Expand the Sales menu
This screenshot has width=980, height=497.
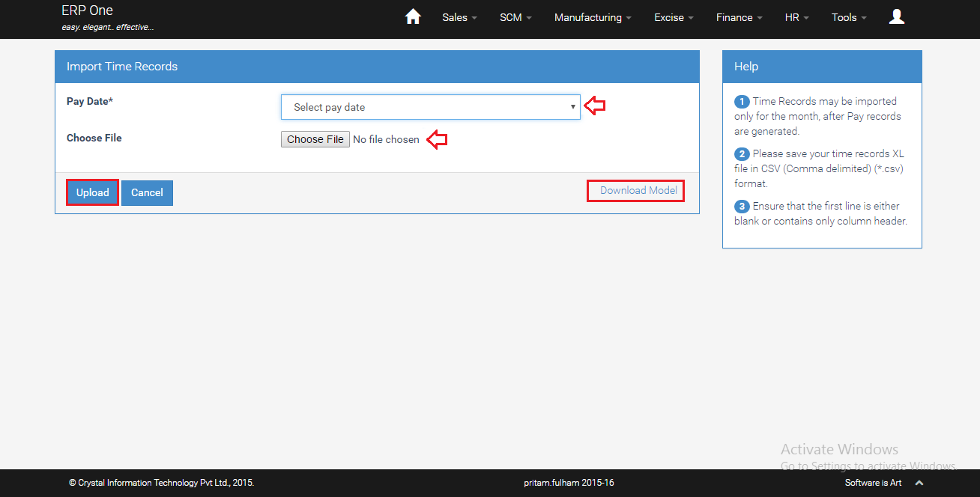(459, 17)
